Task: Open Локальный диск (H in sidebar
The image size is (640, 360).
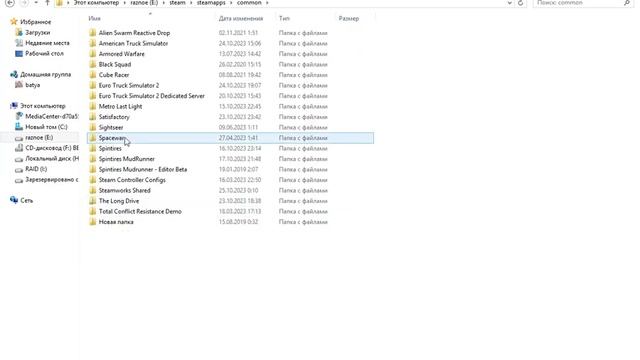Action: [x=52, y=158]
